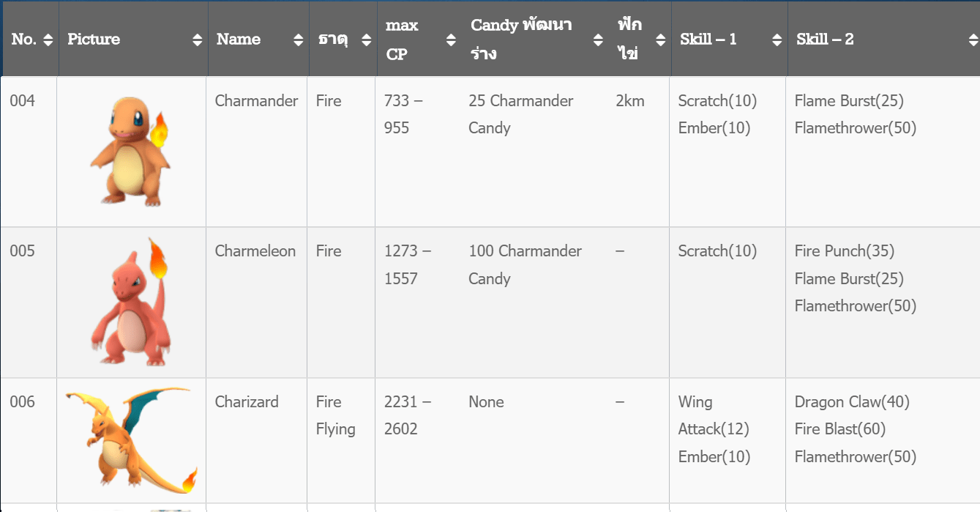The width and height of the screenshot is (980, 512).
Task: Click the 006 number cell
Action: (22, 402)
